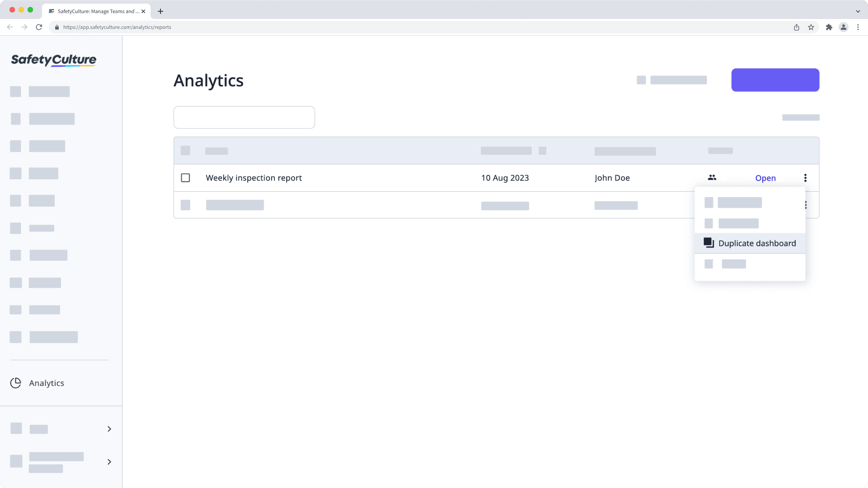This screenshot has height=488, width=868.
Task: Open the browser share icon
Action: [796, 27]
